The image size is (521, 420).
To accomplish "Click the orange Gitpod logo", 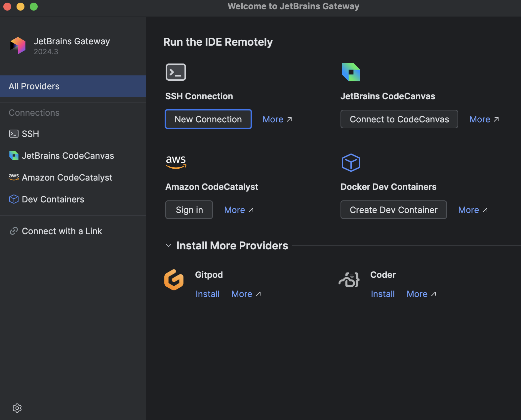I will (x=174, y=280).
